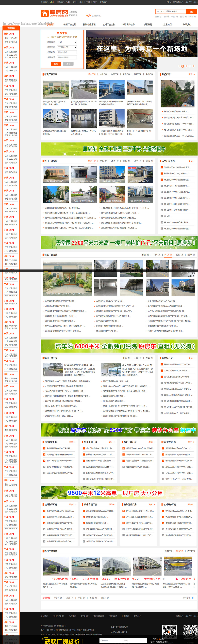Click the orange 搜索 search button
The height and width of the screenshot is (644, 198).
192,12
